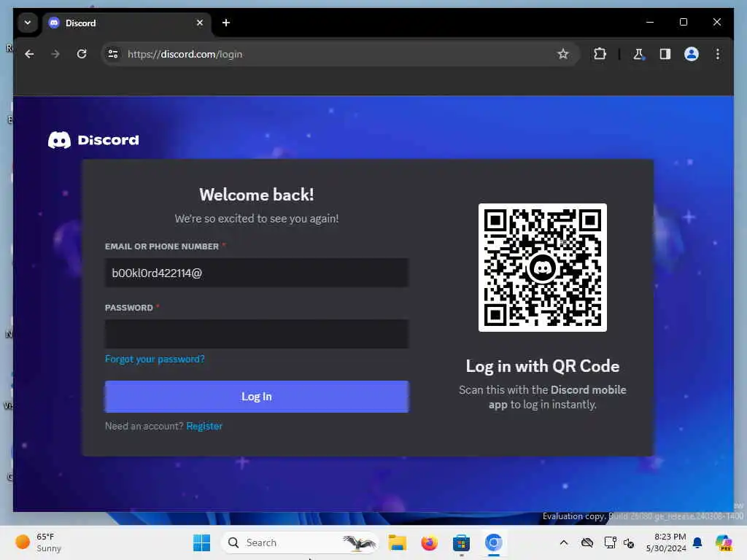Image resolution: width=747 pixels, height=560 pixels.
Task: Click the Register link
Action: coord(204,426)
